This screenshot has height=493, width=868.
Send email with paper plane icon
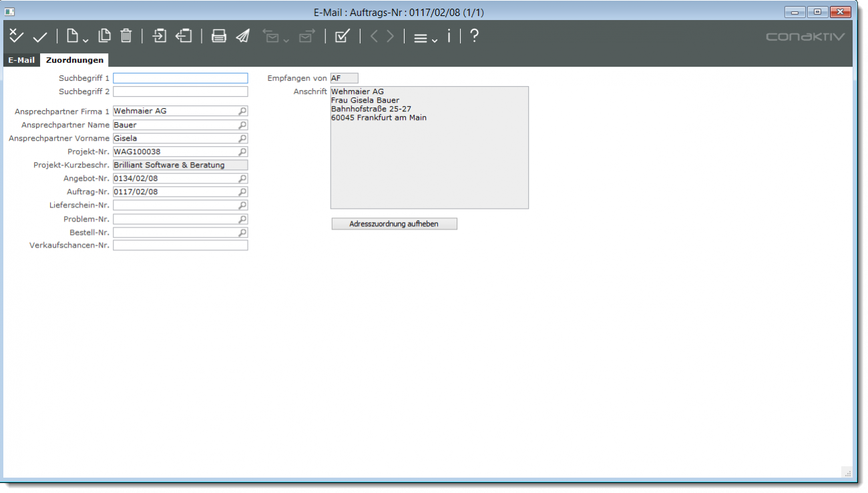(x=243, y=37)
